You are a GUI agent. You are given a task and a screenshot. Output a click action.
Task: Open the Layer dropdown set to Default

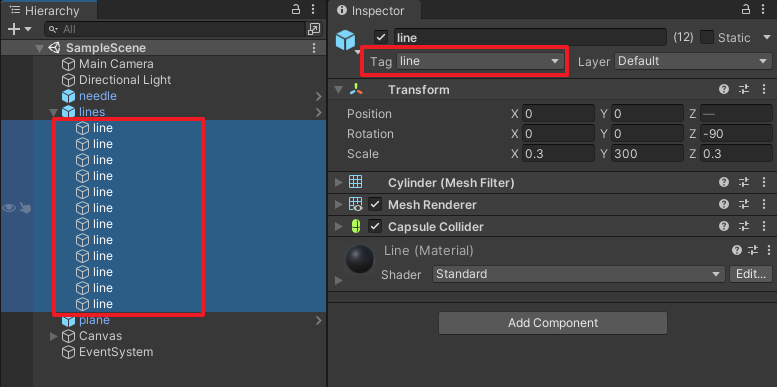pos(693,61)
